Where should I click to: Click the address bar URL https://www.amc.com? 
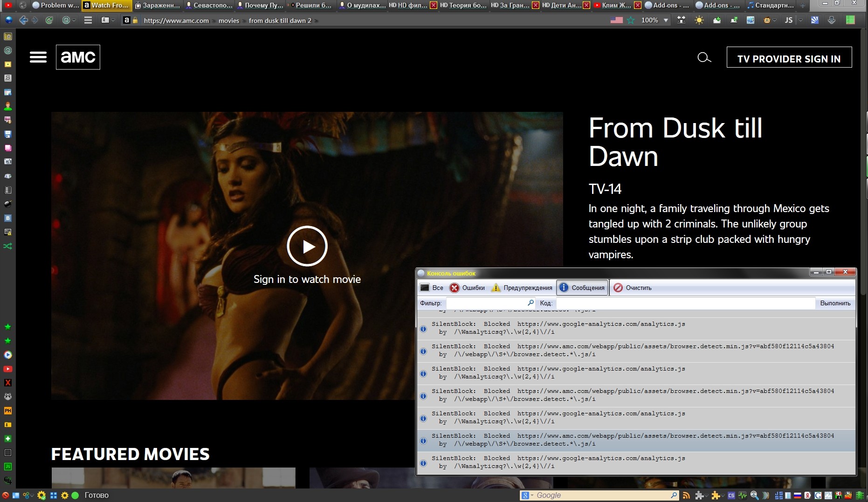[176, 21]
